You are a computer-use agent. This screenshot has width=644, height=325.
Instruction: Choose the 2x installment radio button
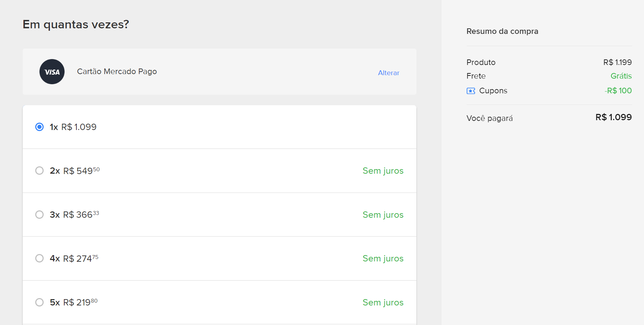coord(39,171)
